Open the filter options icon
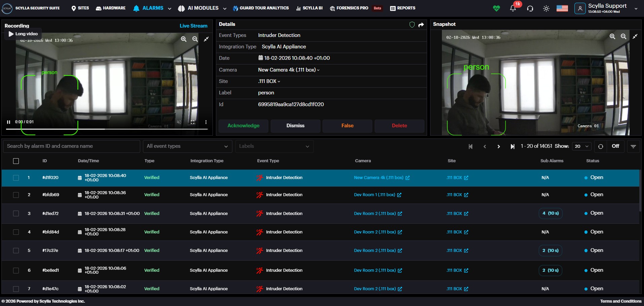Image resolution: width=644 pixels, height=306 pixels. pos(633,146)
